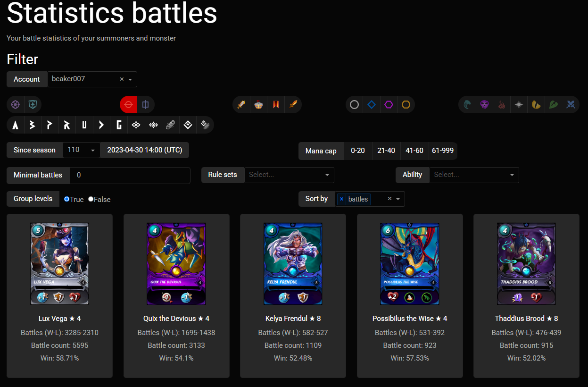
Task: Click 'Battles (W-L): 476-439' text
Action: (x=526, y=333)
